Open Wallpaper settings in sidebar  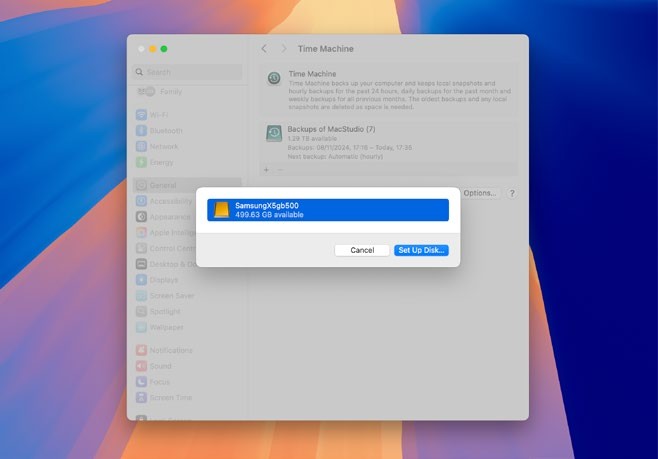pos(159,327)
